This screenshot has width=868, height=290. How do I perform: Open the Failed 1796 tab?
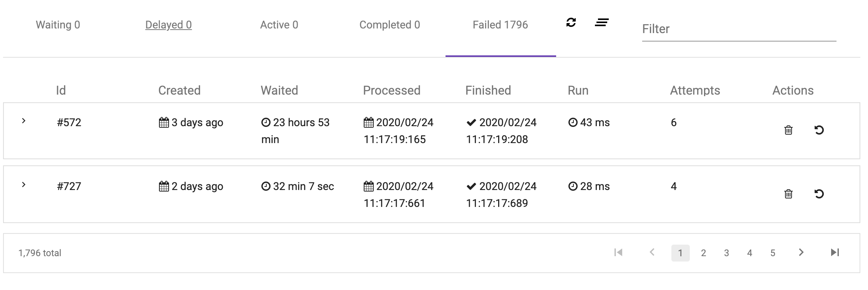click(499, 25)
